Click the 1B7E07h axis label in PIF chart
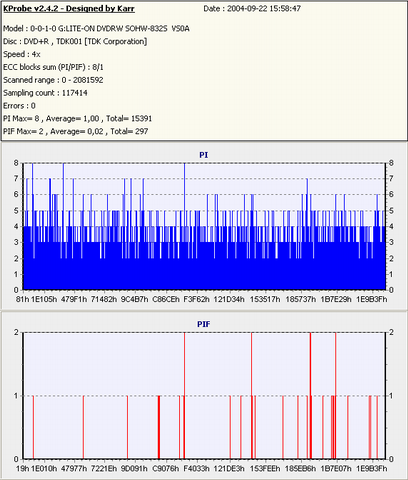Screen dimensions: 408x480 (x=336, y=468)
